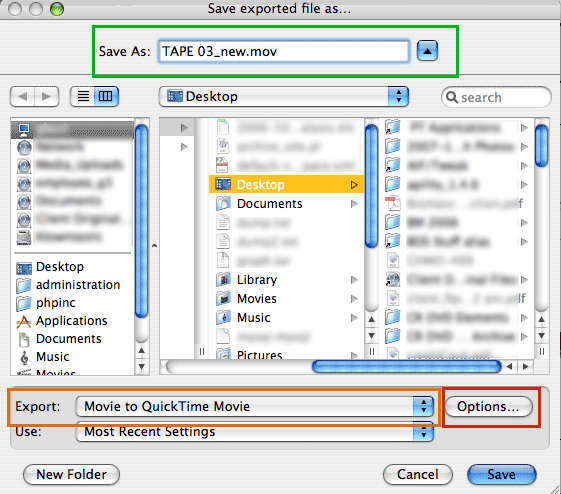Viewport: 561px width, 494px height.
Task: Select phpinc folder in the sidebar
Action: click(46, 303)
